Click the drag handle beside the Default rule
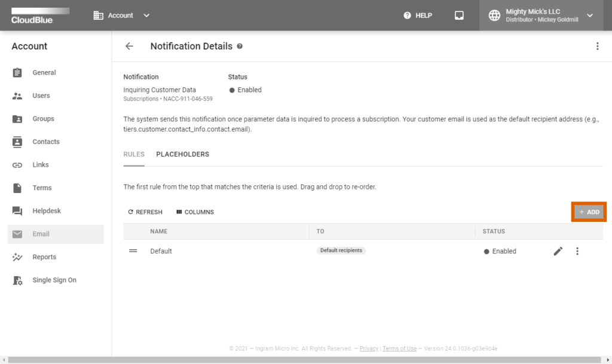This screenshot has height=364, width=612. tap(132, 251)
